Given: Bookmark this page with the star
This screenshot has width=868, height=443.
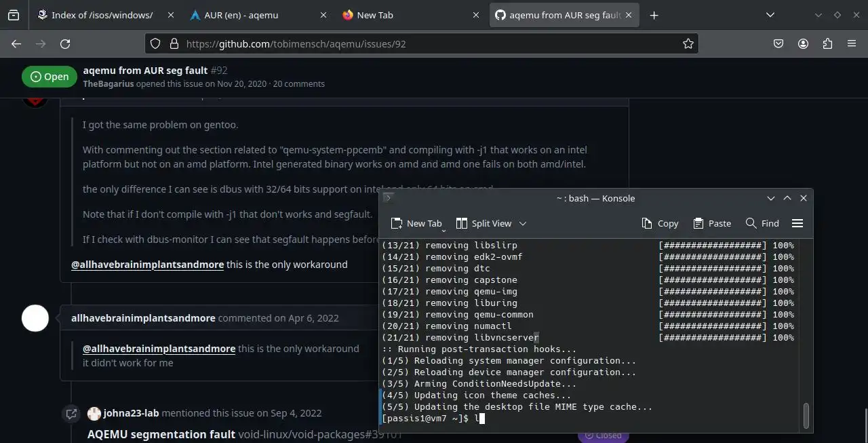Looking at the screenshot, I should (688, 43).
